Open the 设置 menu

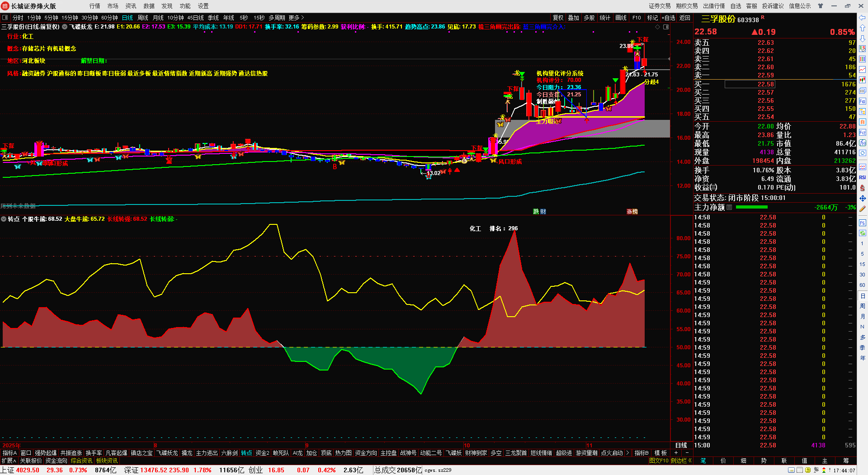click(x=203, y=6)
